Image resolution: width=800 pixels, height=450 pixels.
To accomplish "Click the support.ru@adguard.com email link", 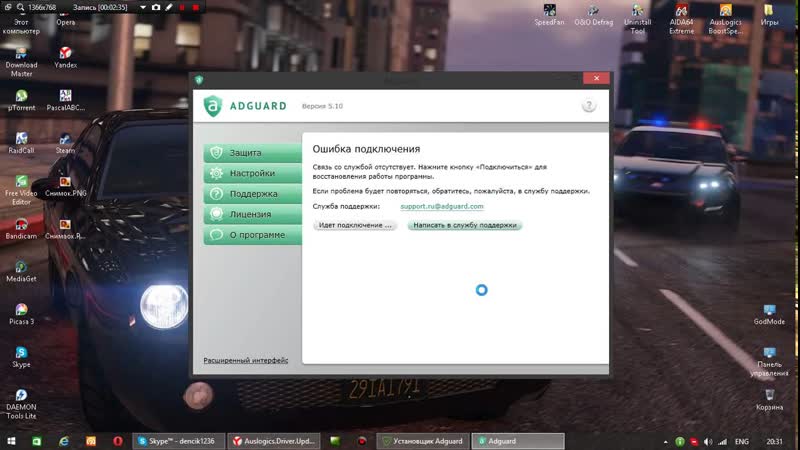I will click(442, 206).
